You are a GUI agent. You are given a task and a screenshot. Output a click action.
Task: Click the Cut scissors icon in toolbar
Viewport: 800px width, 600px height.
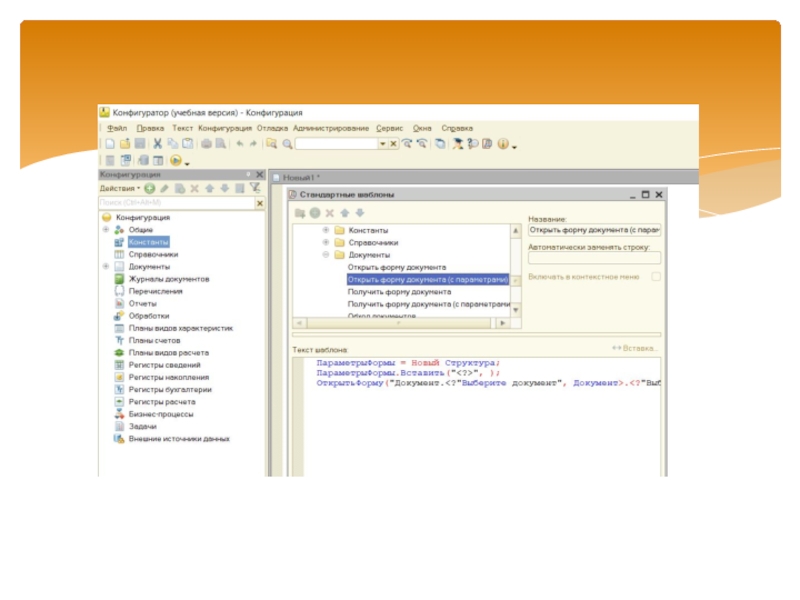(x=157, y=144)
